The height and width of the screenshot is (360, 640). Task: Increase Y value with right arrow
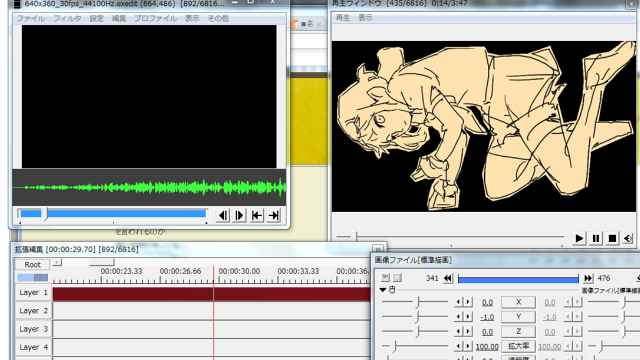click(468, 317)
